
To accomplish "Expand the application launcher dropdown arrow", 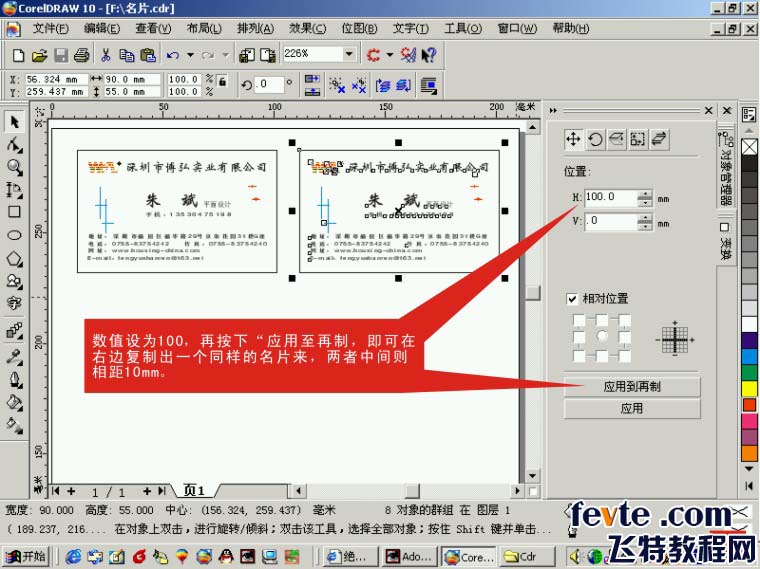I will click(x=390, y=55).
